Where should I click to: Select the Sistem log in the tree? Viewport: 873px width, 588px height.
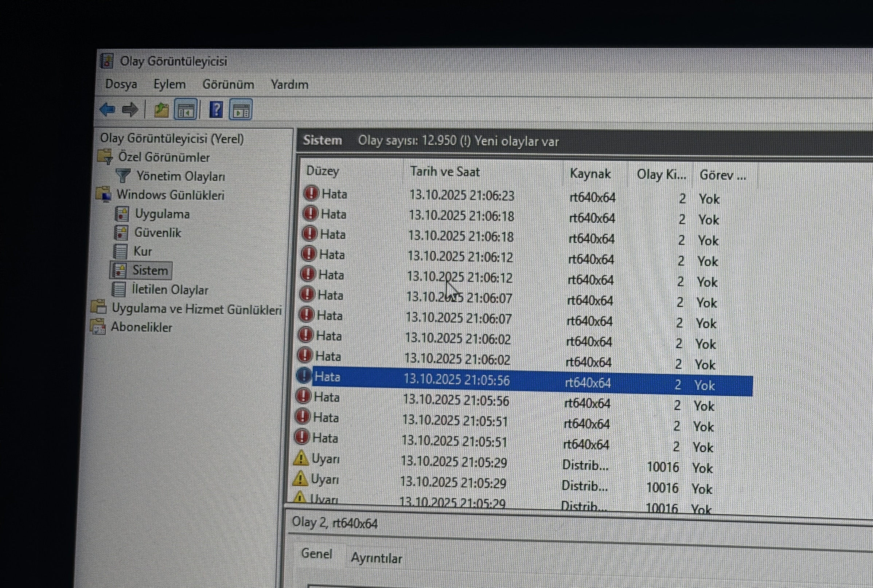150,270
